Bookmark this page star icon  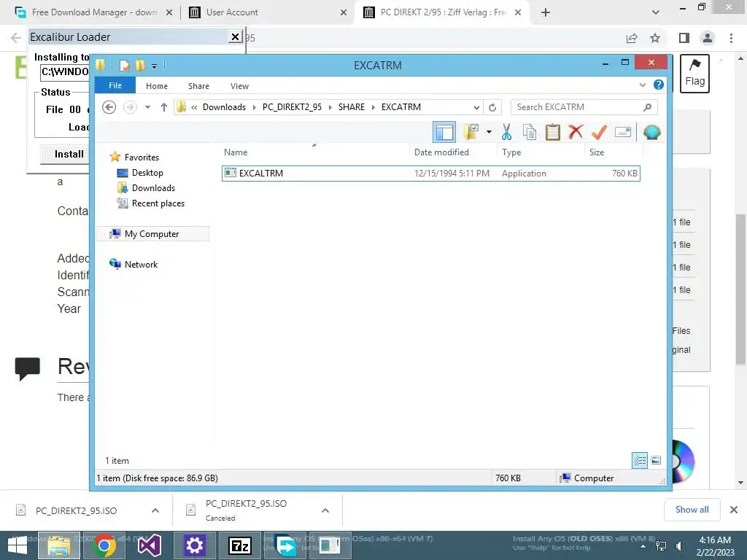coord(655,38)
